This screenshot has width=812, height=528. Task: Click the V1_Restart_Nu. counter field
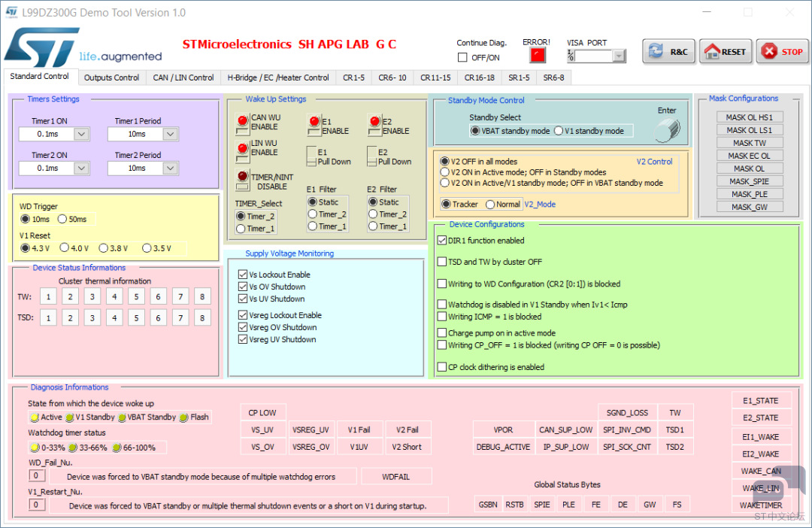[x=36, y=505]
